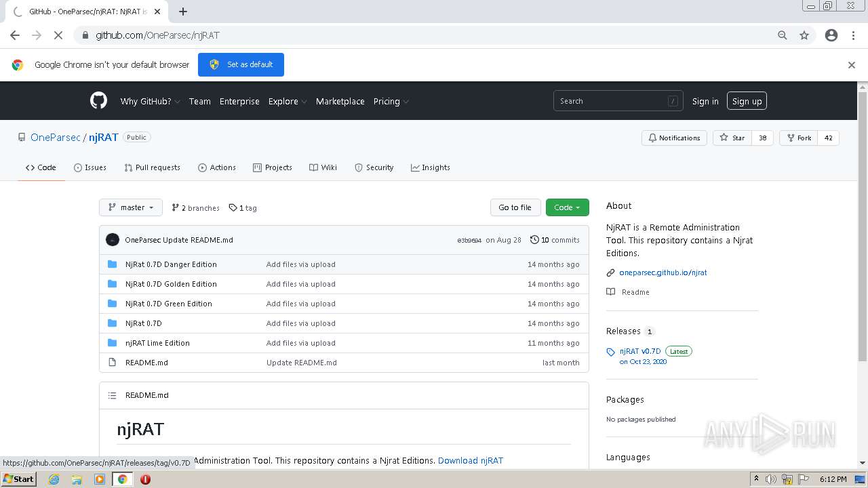Open Chrome three-dot menu
The width and height of the screenshot is (868, 488).
pyautogui.click(x=853, y=35)
